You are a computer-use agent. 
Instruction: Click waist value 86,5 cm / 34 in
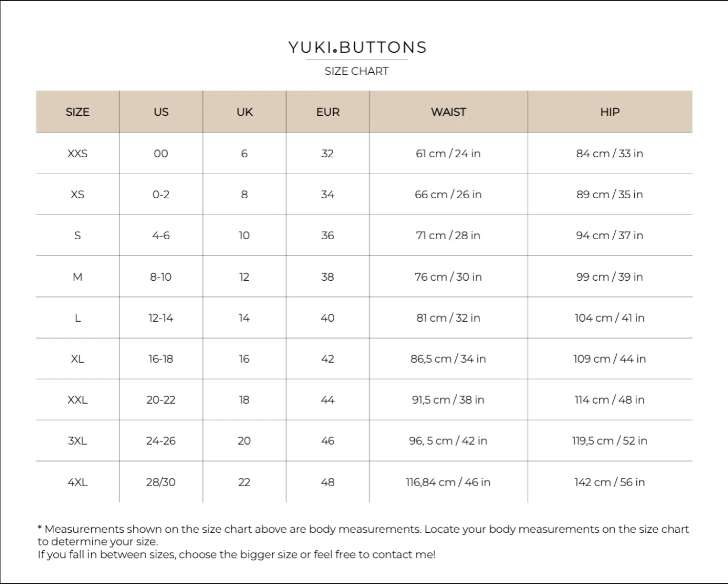point(448,359)
